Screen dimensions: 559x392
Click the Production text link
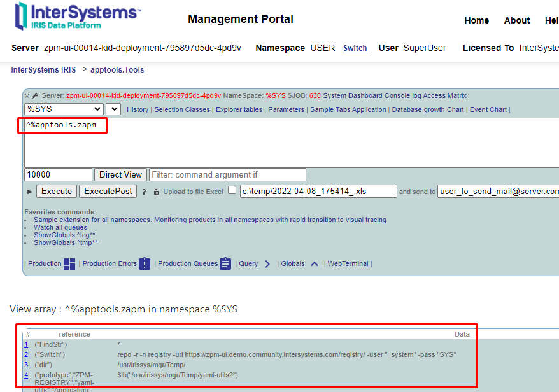pyautogui.click(x=45, y=263)
